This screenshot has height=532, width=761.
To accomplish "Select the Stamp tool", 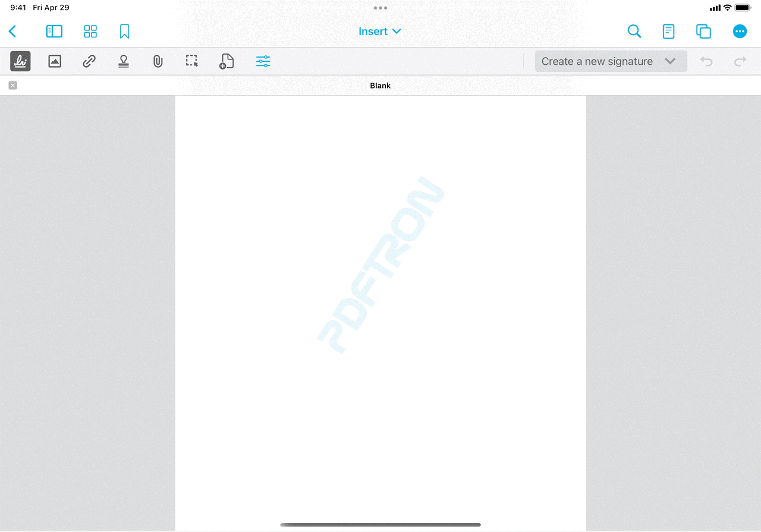I will tap(124, 61).
